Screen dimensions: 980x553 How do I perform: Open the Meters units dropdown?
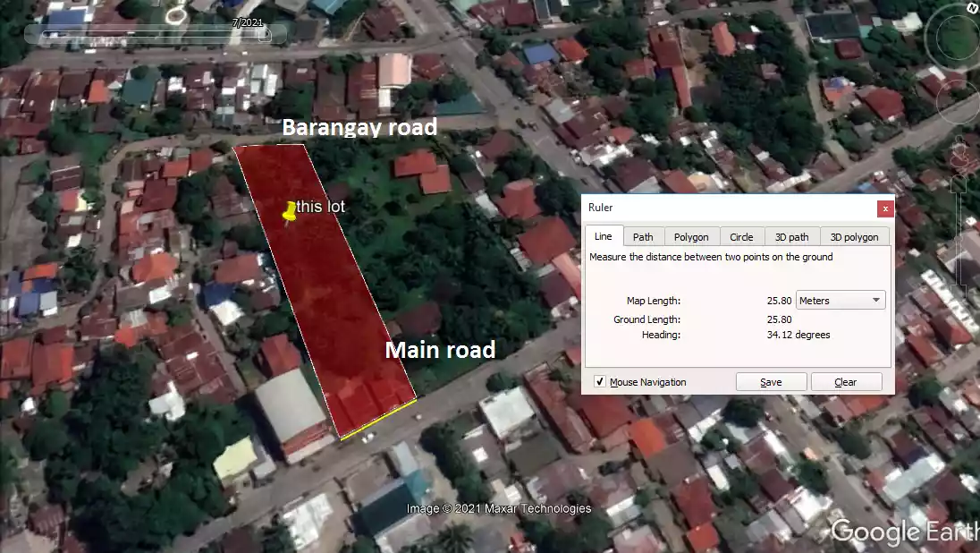pyautogui.click(x=839, y=300)
